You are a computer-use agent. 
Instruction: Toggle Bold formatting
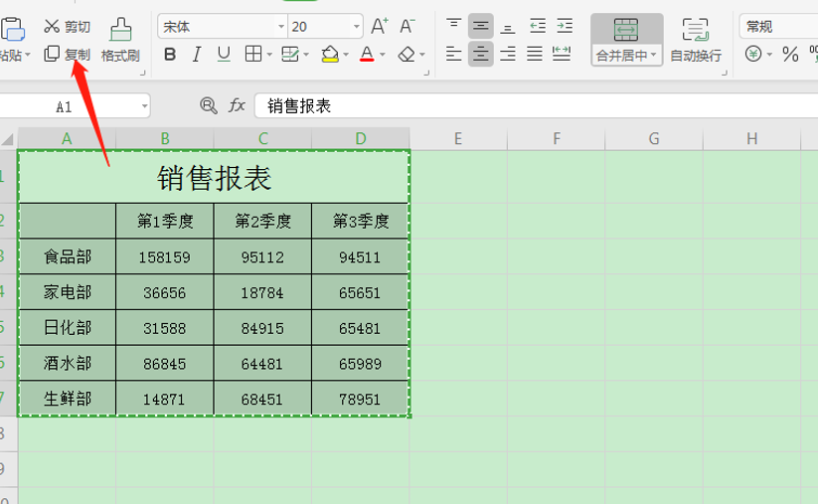[170, 55]
